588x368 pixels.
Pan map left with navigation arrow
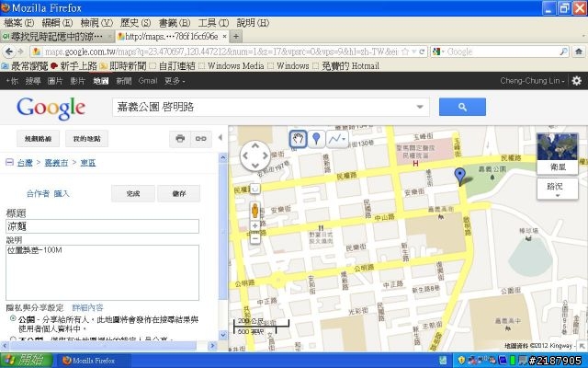point(245,155)
